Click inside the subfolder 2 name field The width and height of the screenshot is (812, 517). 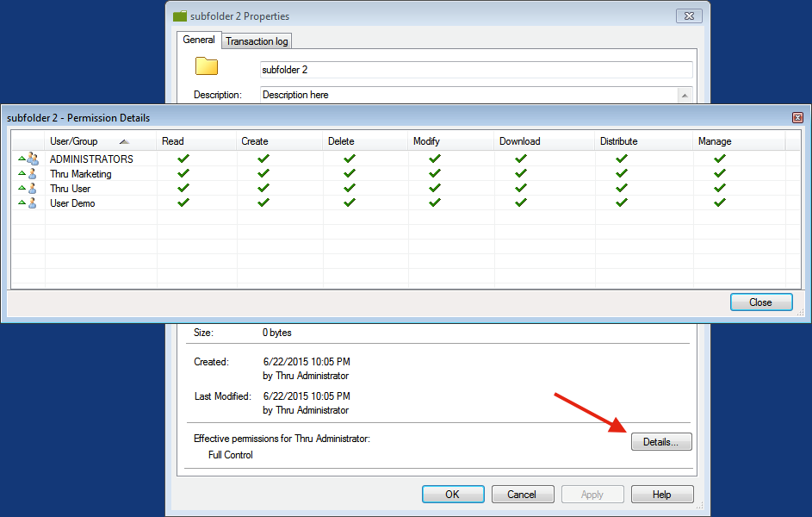click(431, 69)
